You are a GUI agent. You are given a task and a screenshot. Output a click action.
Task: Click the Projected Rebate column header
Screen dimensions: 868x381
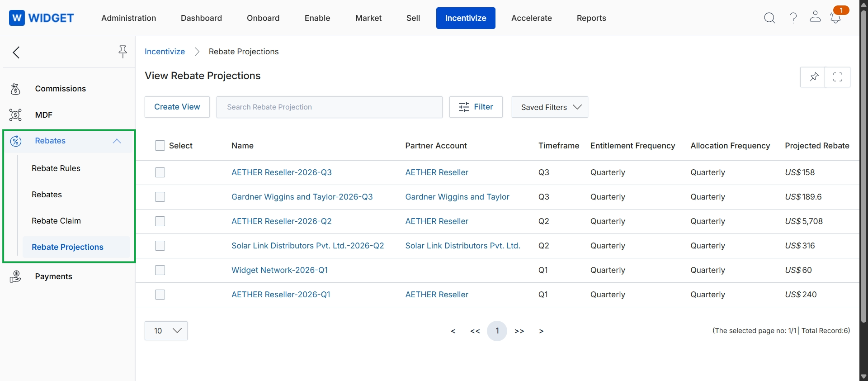click(x=817, y=146)
